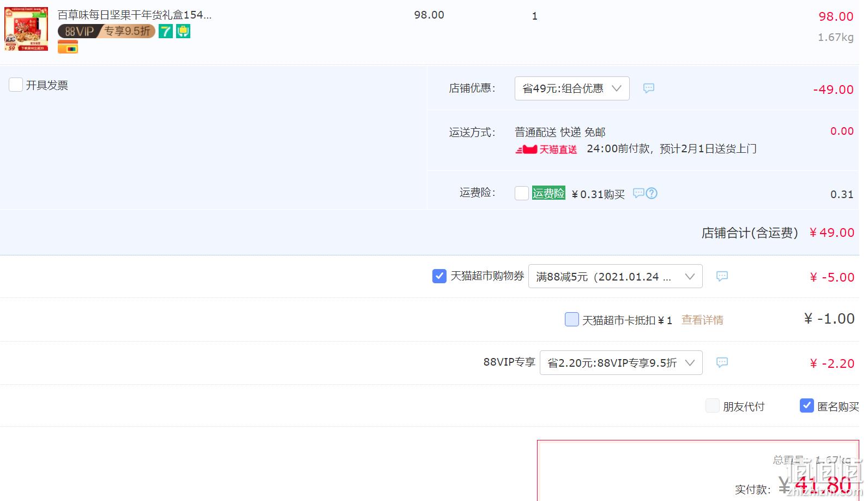Uncheck the 天猫超市购物券 coupon checkbox
Viewport: 868px width, 501px height.
click(x=439, y=276)
